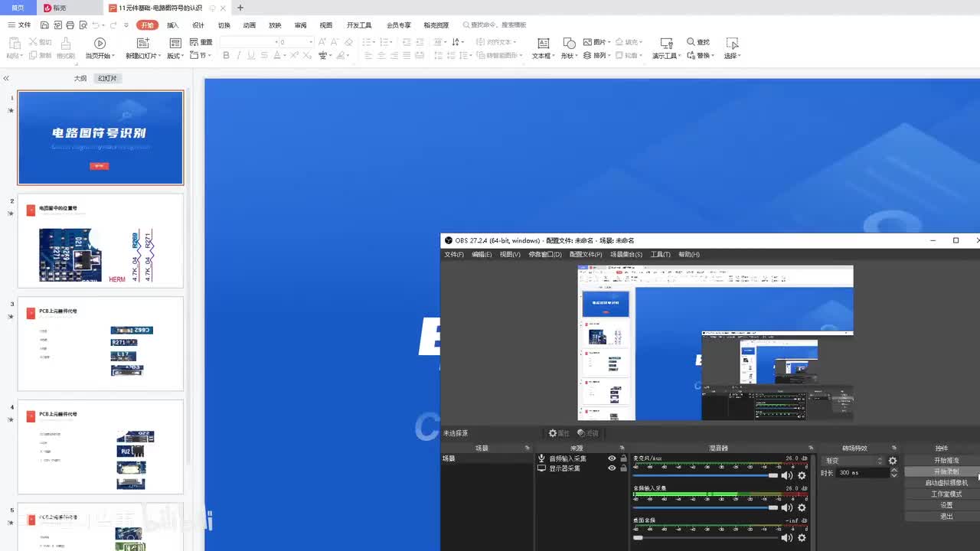
Task: Click 启动虚拟摄像机 button in OBS
Action: click(x=946, y=483)
